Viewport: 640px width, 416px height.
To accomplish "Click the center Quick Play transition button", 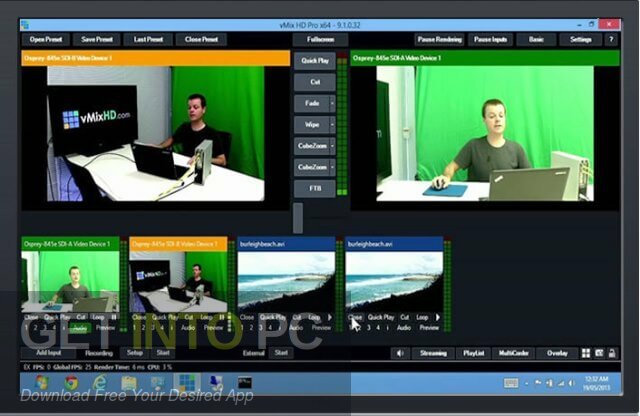I will 315,61.
